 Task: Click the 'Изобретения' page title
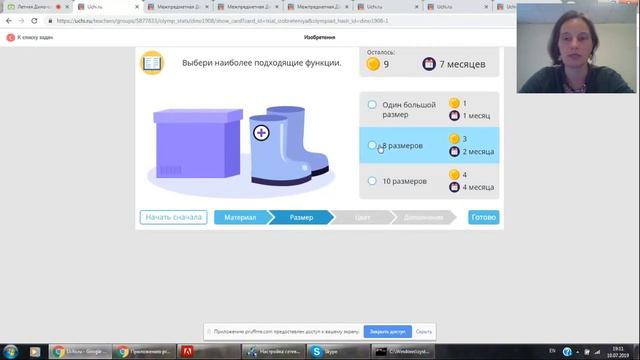[x=320, y=37]
